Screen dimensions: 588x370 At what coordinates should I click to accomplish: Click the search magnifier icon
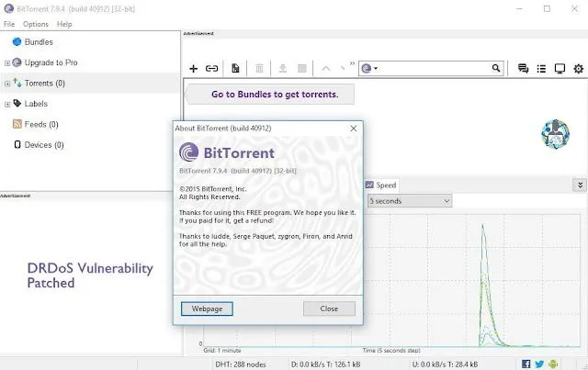(496, 68)
